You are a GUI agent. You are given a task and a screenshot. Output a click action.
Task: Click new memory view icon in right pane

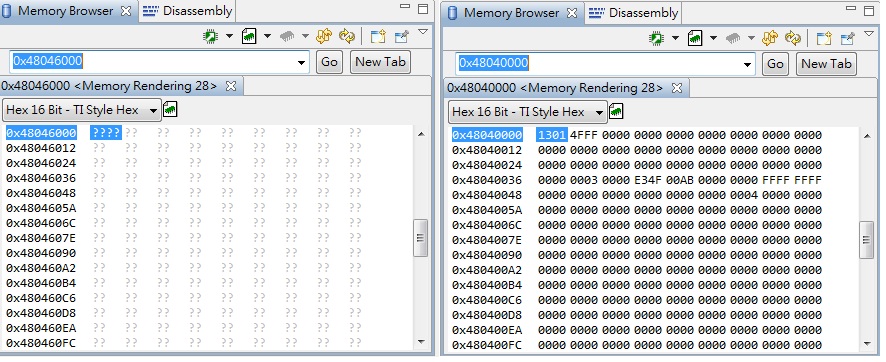(824, 38)
